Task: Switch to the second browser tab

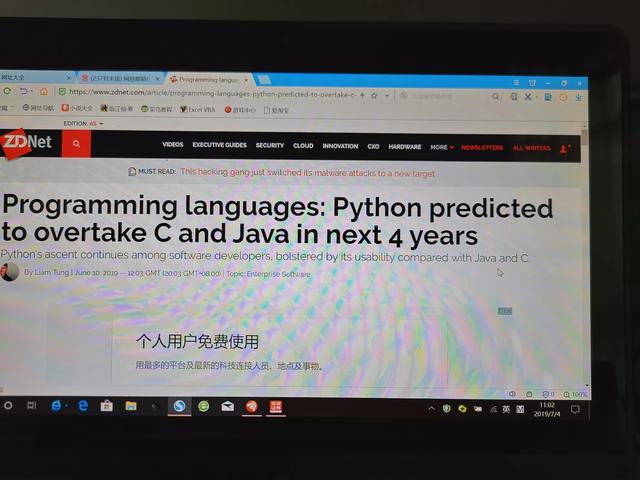Action: [121, 78]
